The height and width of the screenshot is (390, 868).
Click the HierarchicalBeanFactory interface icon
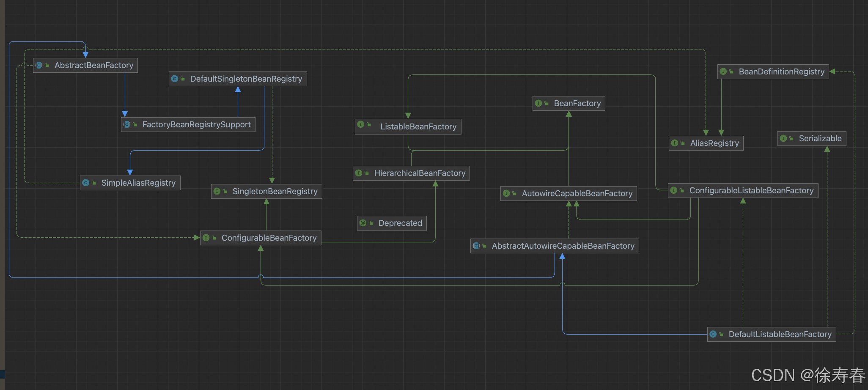pos(359,173)
